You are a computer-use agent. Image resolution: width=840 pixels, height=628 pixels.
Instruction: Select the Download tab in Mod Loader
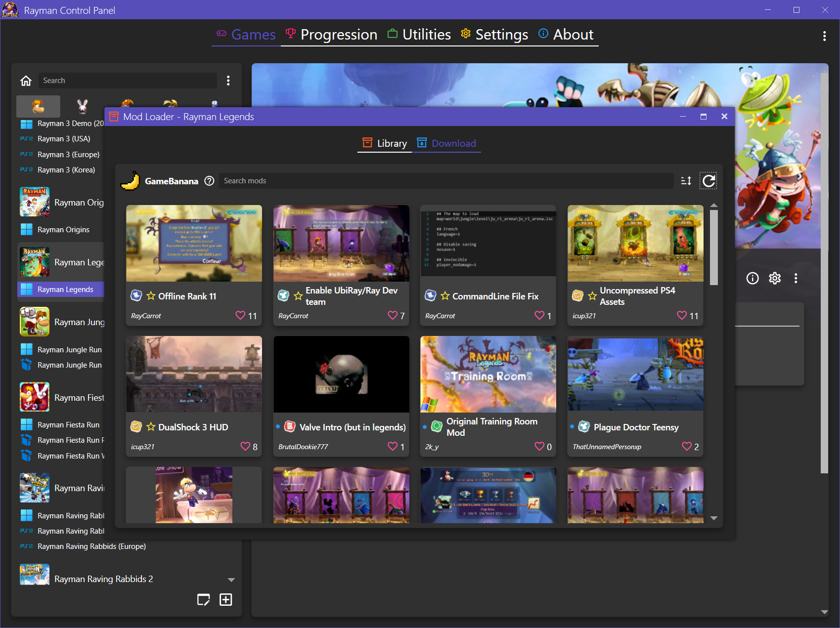[x=446, y=143]
